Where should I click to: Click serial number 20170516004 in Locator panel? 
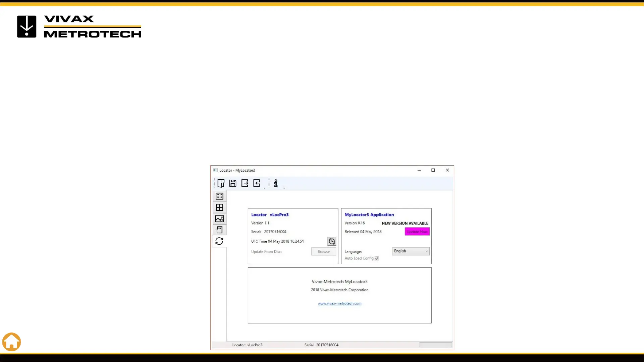tap(275, 232)
